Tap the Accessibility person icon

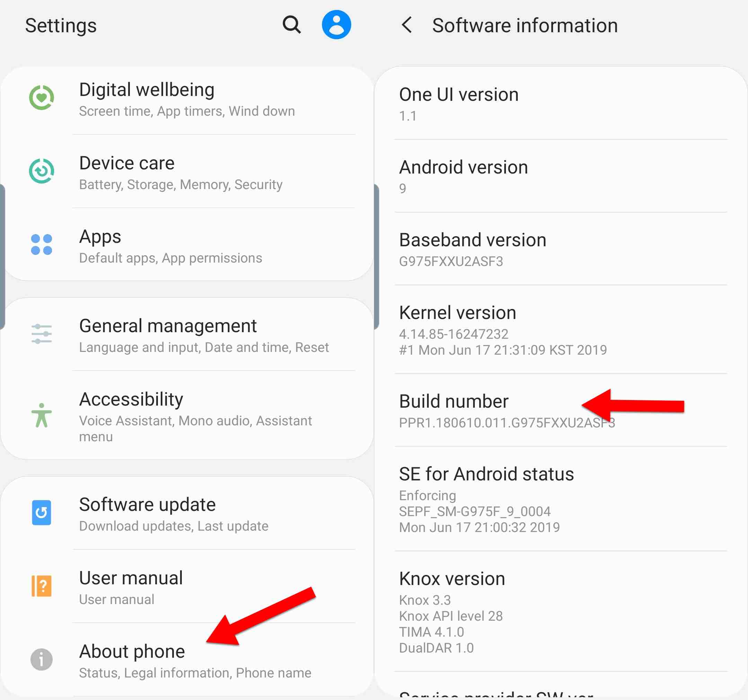pos(42,415)
